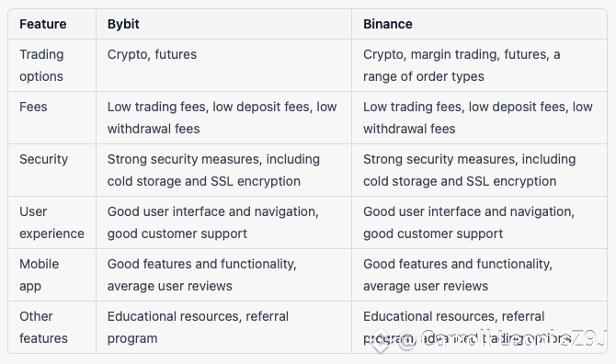Select the Feature column header
Viewport: 616px width, 364px height.
[43, 24]
